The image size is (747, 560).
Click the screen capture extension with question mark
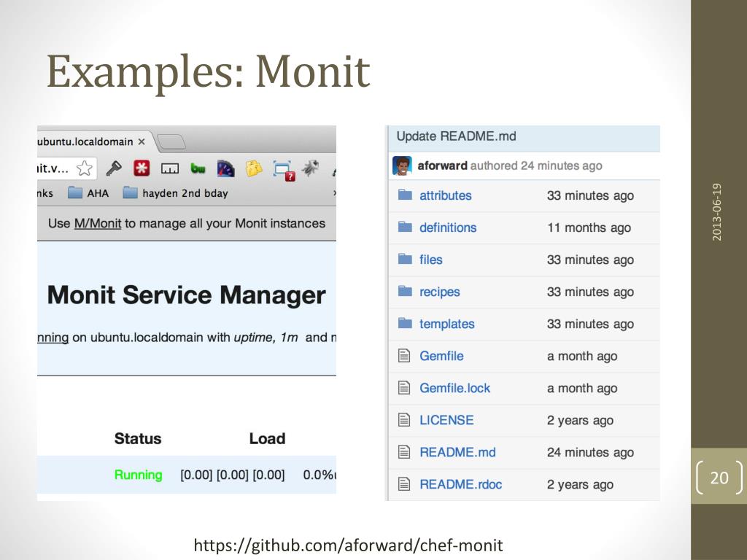[284, 171]
